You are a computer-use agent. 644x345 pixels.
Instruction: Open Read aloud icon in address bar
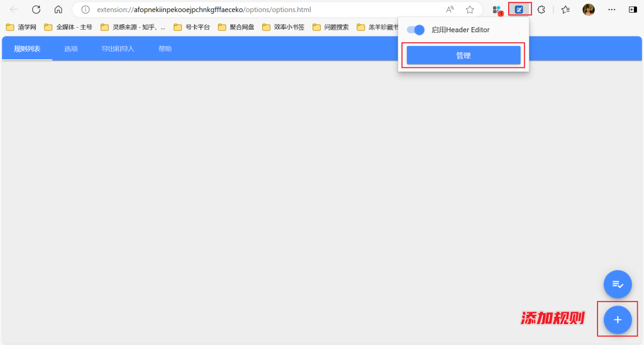pyautogui.click(x=450, y=9)
